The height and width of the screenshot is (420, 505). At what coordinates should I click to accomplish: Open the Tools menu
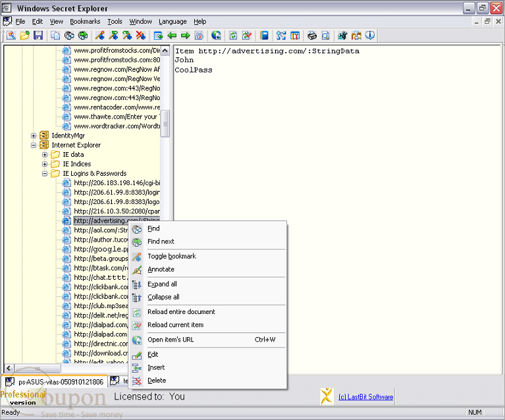coord(115,22)
